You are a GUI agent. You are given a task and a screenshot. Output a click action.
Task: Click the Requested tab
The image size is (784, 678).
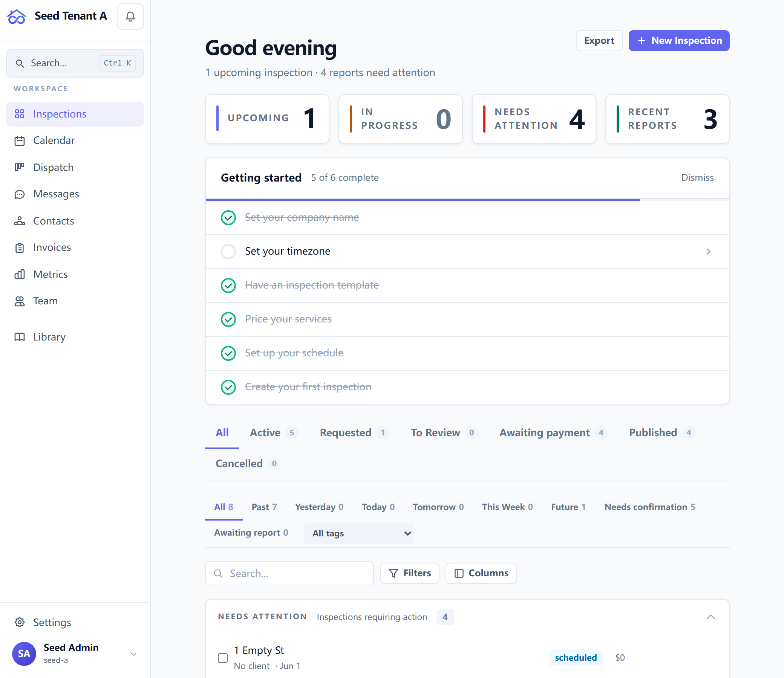click(x=354, y=432)
